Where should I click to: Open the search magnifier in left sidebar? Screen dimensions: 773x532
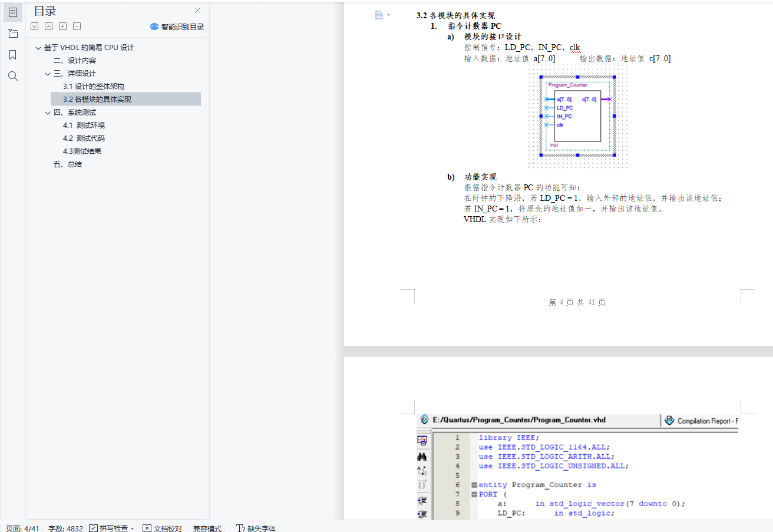point(13,76)
